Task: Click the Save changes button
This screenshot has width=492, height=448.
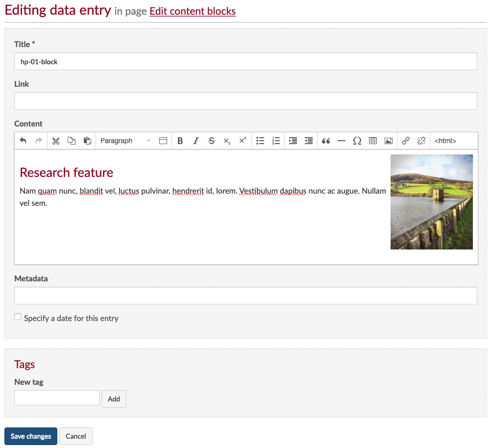Action: [31, 436]
